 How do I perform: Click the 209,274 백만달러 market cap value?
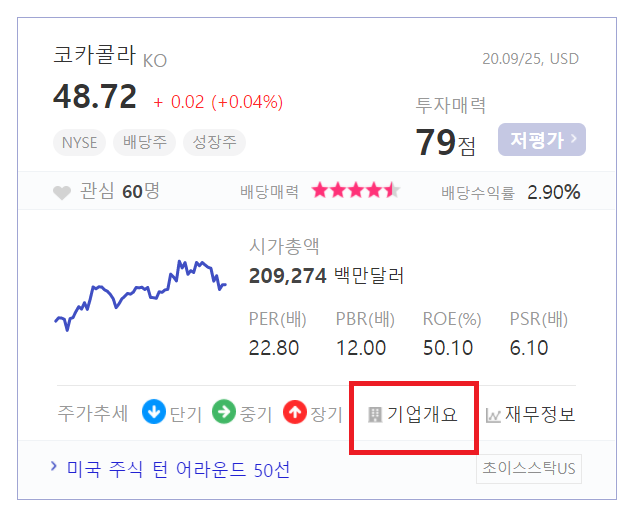tap(326, 275)
